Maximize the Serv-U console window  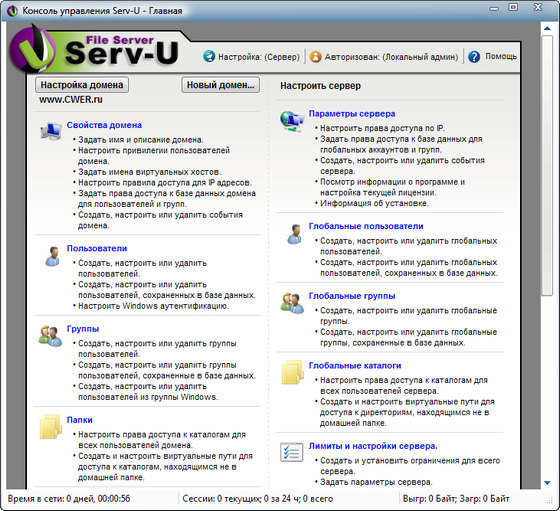(513, 7)
